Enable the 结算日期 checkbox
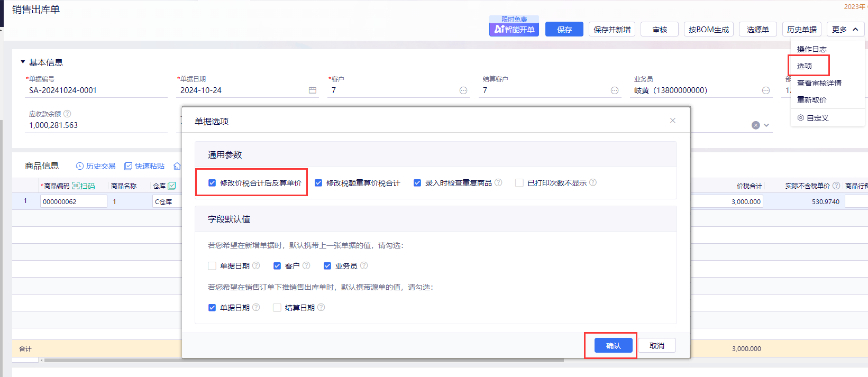Image resolution: width=868 pixels, height=377 pixels. pyautogui.click(x=277, y=308)
